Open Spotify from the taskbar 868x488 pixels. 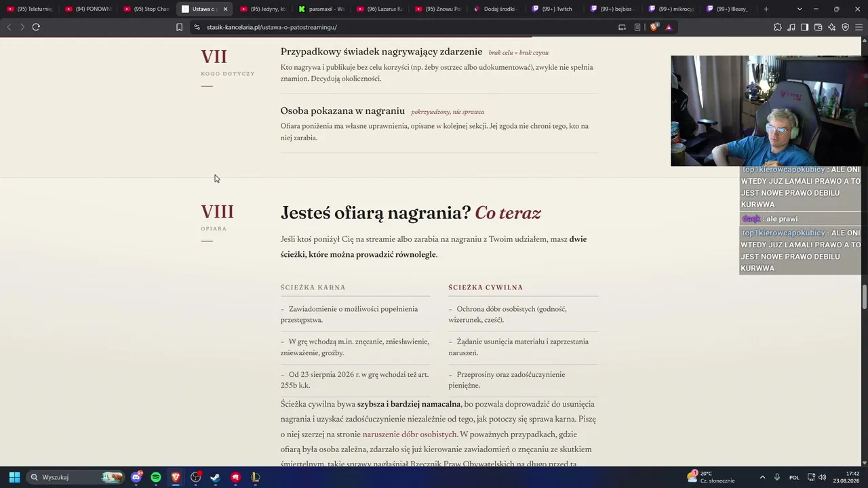tap(156, 477)
